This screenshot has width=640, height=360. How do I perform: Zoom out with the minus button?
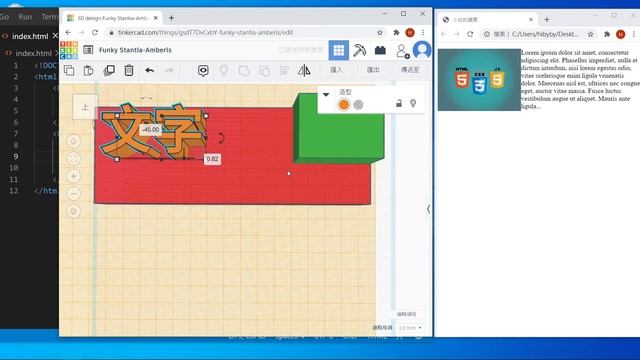(x=73, y=193)
